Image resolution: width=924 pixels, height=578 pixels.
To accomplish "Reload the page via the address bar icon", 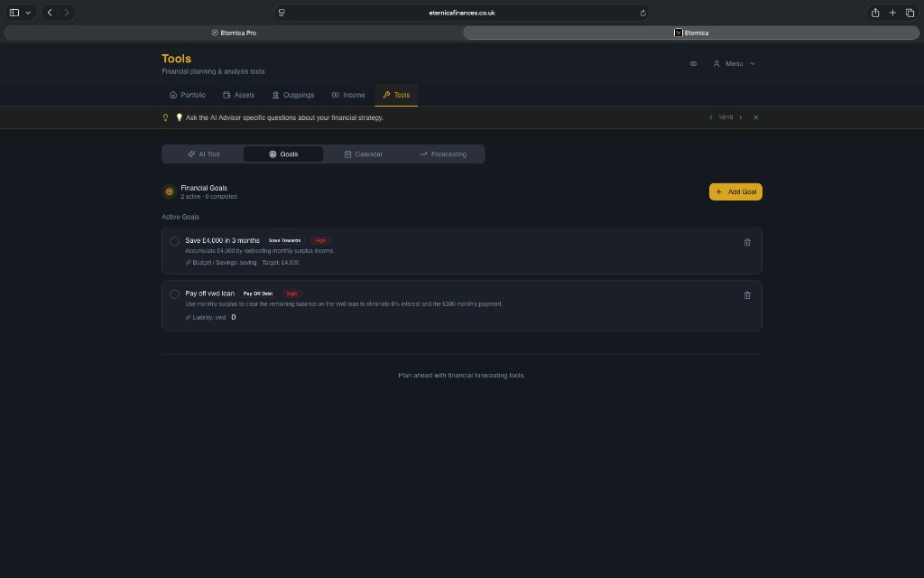I will [x=642, y=13].
